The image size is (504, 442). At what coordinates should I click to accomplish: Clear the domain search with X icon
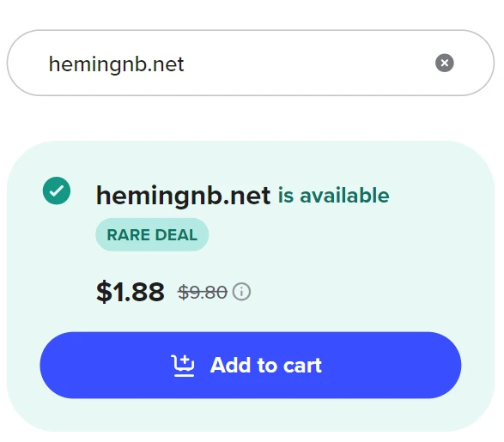(445, 63)
